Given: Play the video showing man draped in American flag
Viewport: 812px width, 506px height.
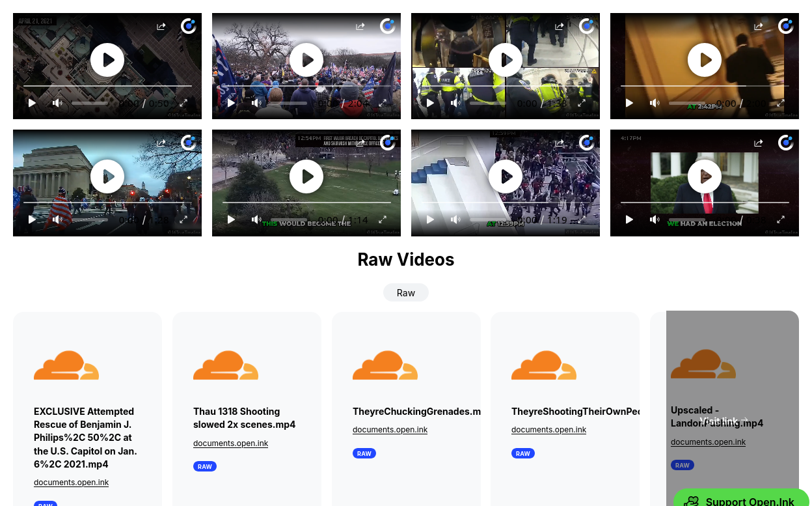Looking at the screenshot, I should (107, 176).
